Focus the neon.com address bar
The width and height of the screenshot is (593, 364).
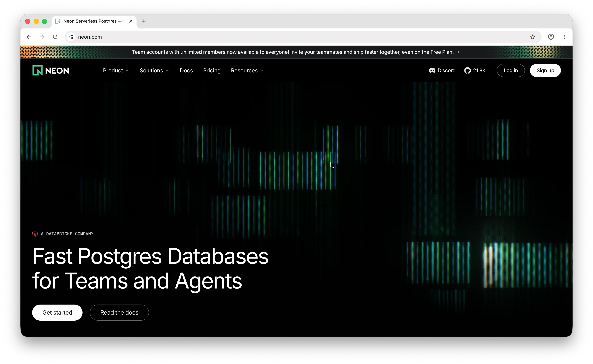[303, 37]
